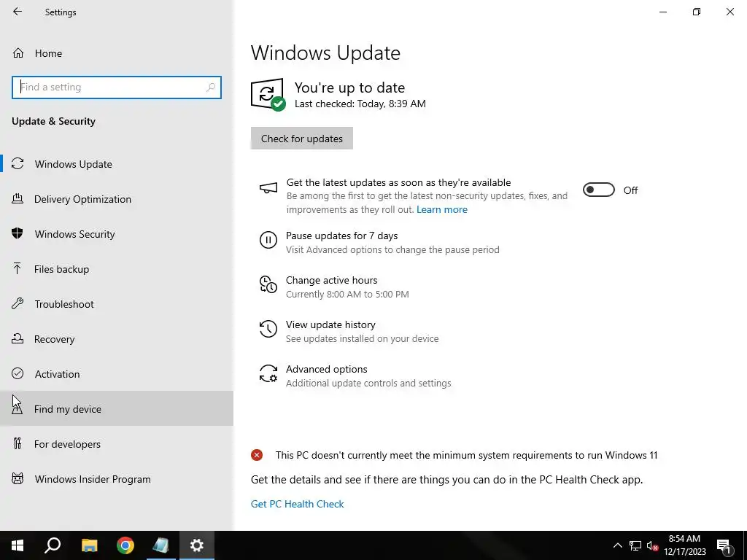Open View update history

330,324
